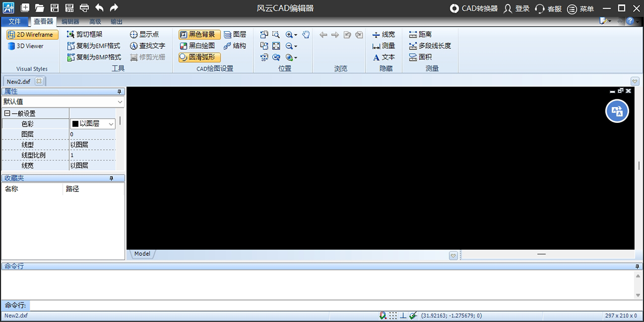Toggle the Smooth Arc (圆滑弧形) option
The width and height of the screenshot is (644, 322).
[199, 57]
